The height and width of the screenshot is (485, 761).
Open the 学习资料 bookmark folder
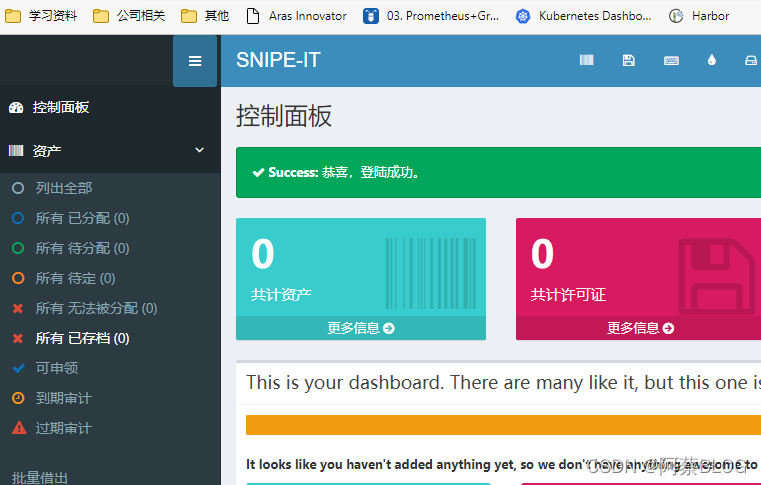[41, 16]
